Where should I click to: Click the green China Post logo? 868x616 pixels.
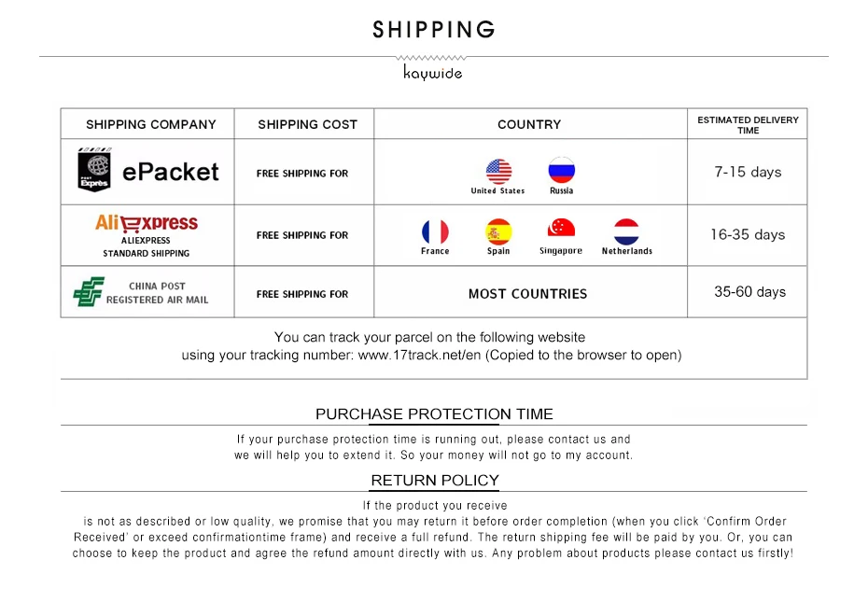89,292
